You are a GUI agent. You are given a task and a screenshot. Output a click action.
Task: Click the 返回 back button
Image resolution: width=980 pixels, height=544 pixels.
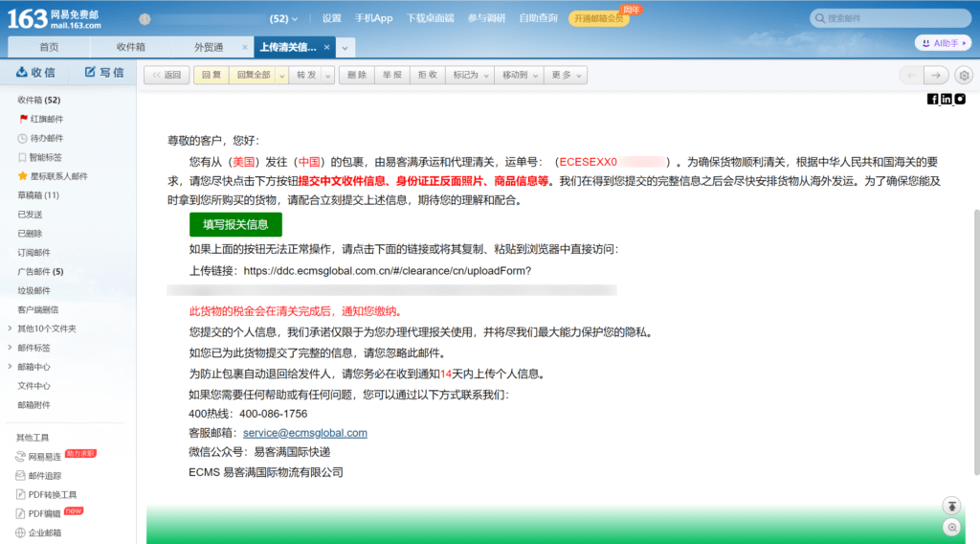click(x=167, y=75)
